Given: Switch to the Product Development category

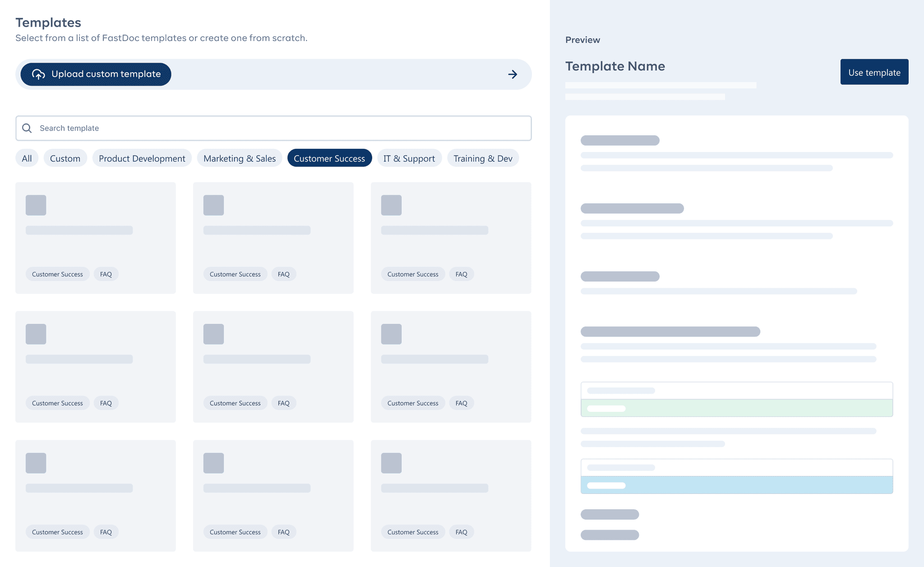Looking at the screenshot, I should pyautogui.click(x=142, y=158).
